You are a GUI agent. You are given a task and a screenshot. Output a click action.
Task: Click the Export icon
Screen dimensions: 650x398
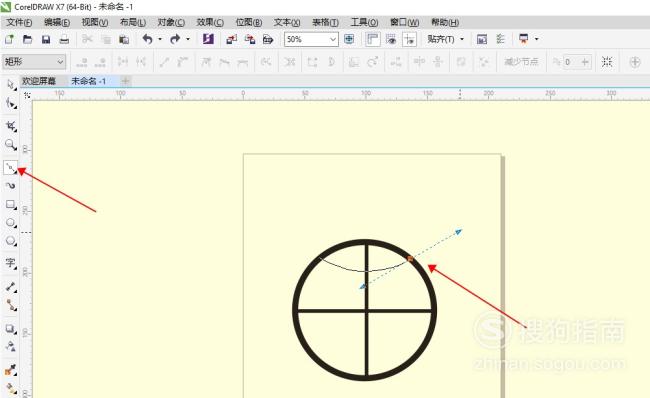250,39
